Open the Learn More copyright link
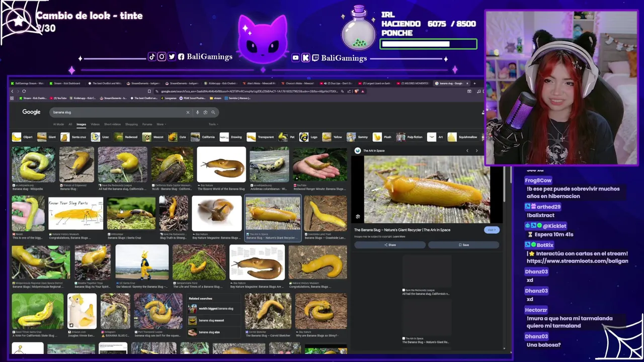The height and width of the screenshot is (362, 644). pyautogui.click(x=399, y=236)
